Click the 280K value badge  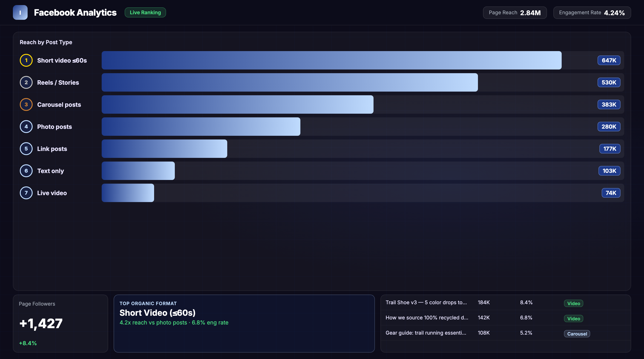click(609, 127)
